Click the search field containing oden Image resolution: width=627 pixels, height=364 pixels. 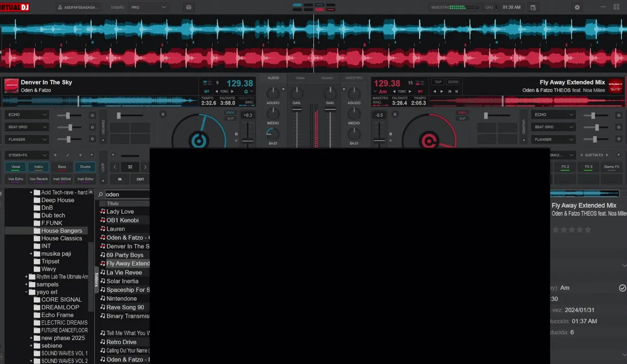[x=127, y=194]
